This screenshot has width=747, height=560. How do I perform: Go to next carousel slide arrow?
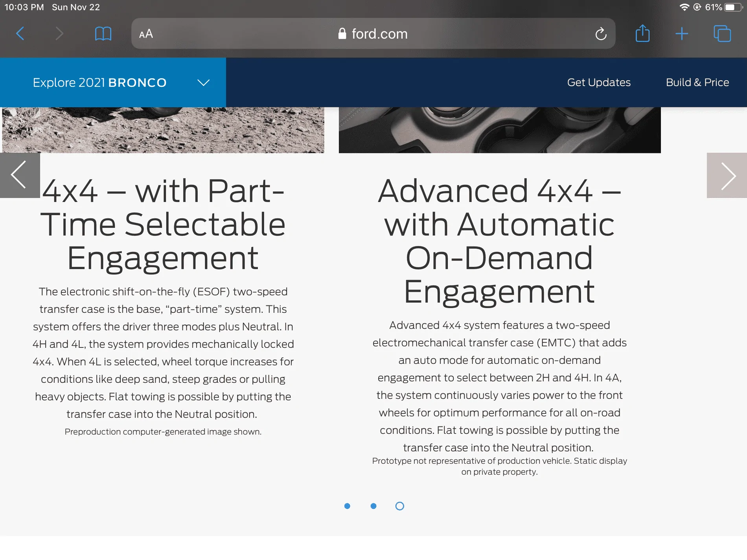(727, 175)
